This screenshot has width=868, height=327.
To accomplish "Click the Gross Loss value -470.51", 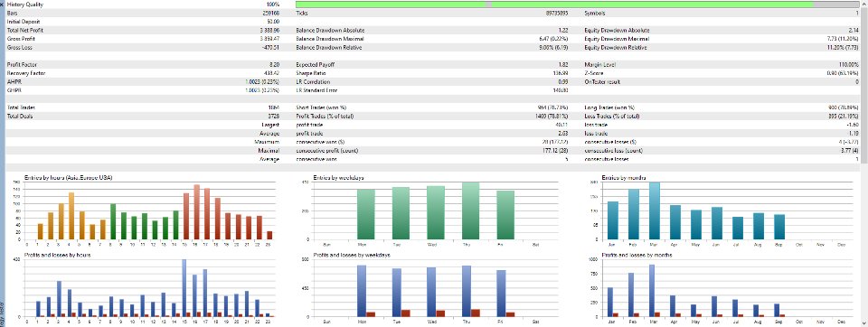I will (x=270, y=48).
